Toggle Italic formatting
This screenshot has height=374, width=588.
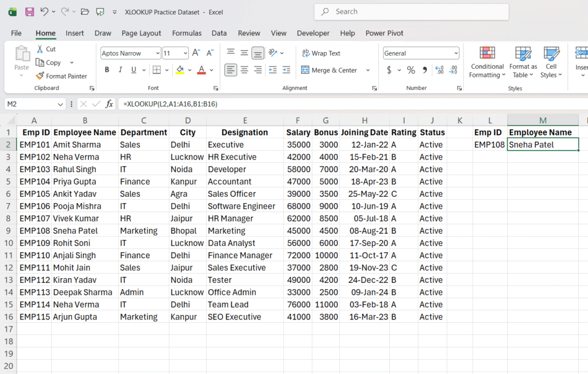(121, 70)
